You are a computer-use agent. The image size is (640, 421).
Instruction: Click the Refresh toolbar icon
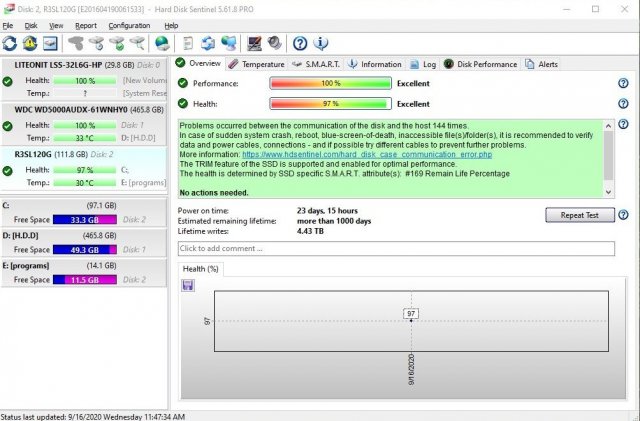click(x=10, y=44)
